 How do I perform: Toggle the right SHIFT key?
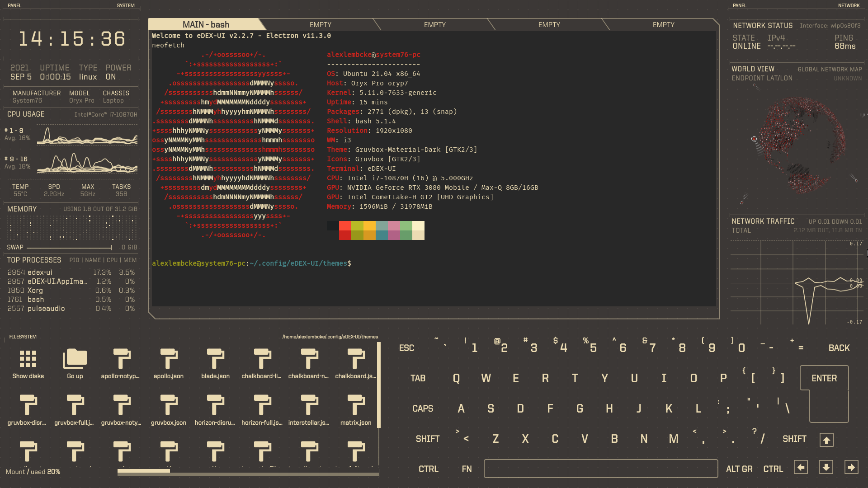point(794,439)
